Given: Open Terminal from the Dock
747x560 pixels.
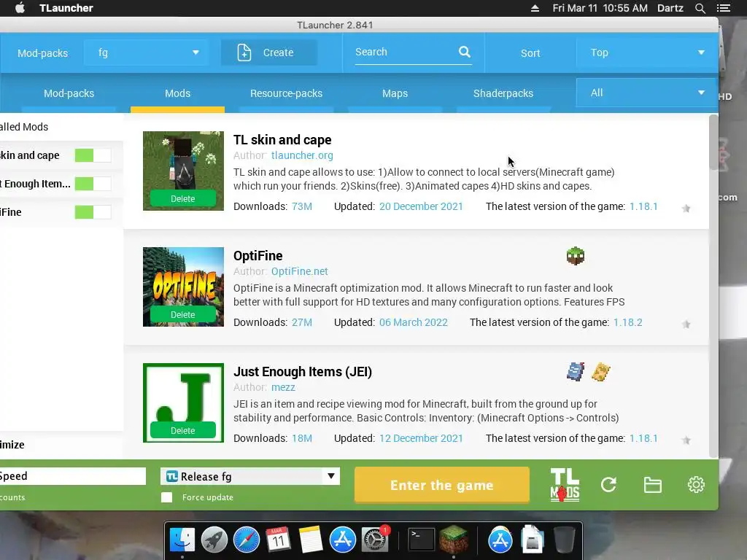Looking at the screenshot, I should pos(422,540).
